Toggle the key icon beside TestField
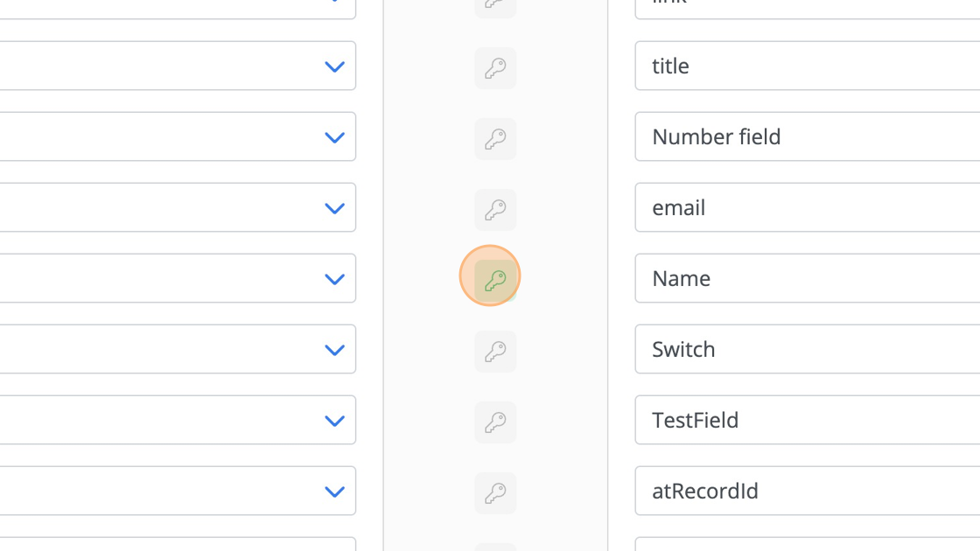 495,422
